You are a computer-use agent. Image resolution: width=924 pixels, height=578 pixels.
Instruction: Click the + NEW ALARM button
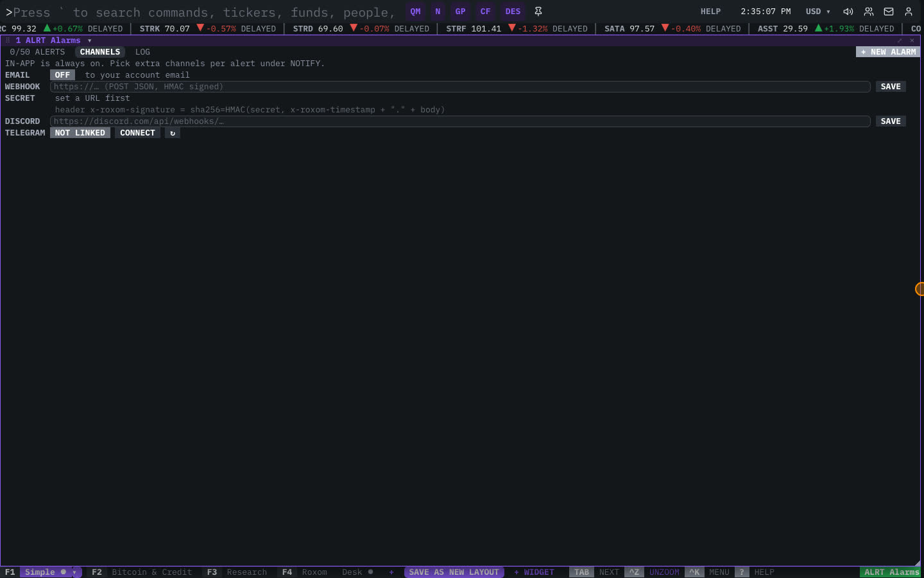point(888,52)
